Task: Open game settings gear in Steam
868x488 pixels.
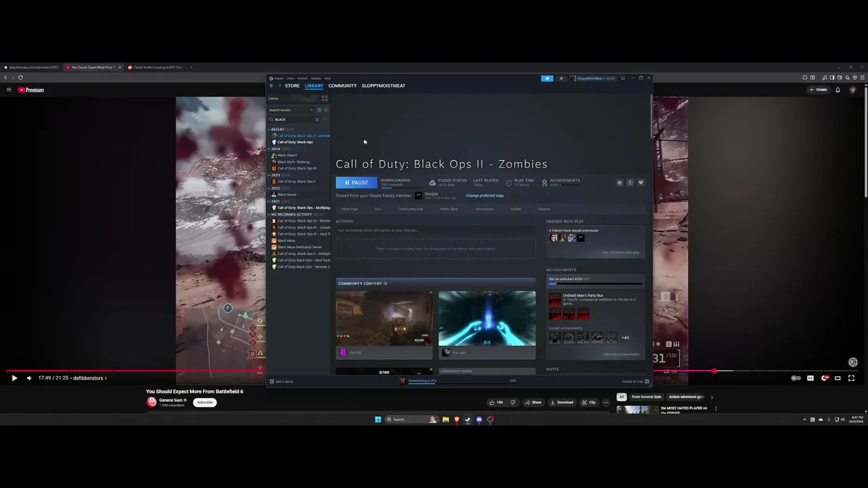Action: [x=619, y=182]
